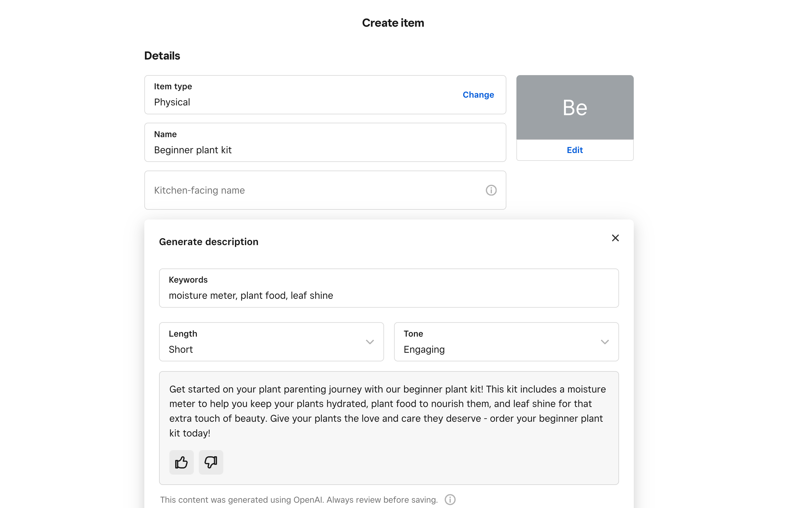This screenshot has width=812, height=508.
Task: Open the Tone dropdown
Action: pos(506,342)
